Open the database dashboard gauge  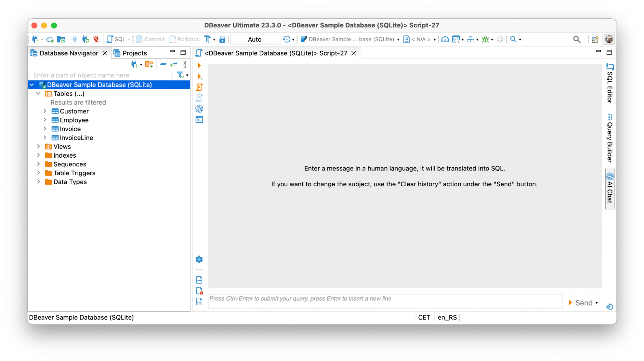coord(445,39)
